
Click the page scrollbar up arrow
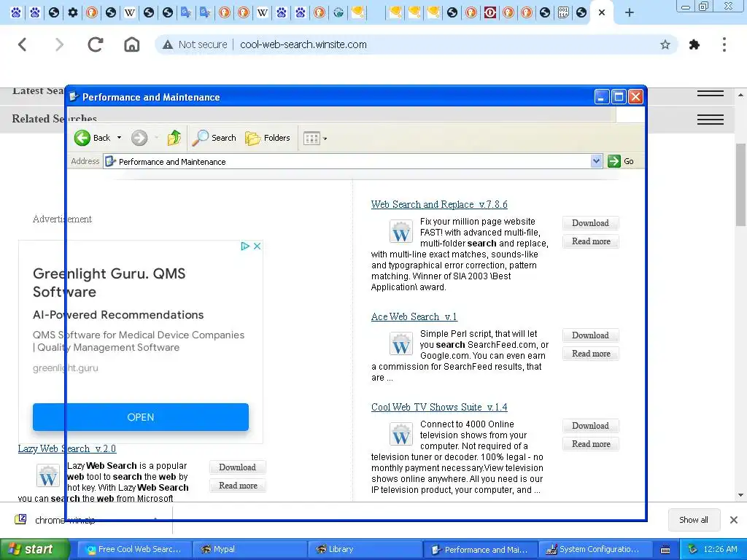(741, 95)
